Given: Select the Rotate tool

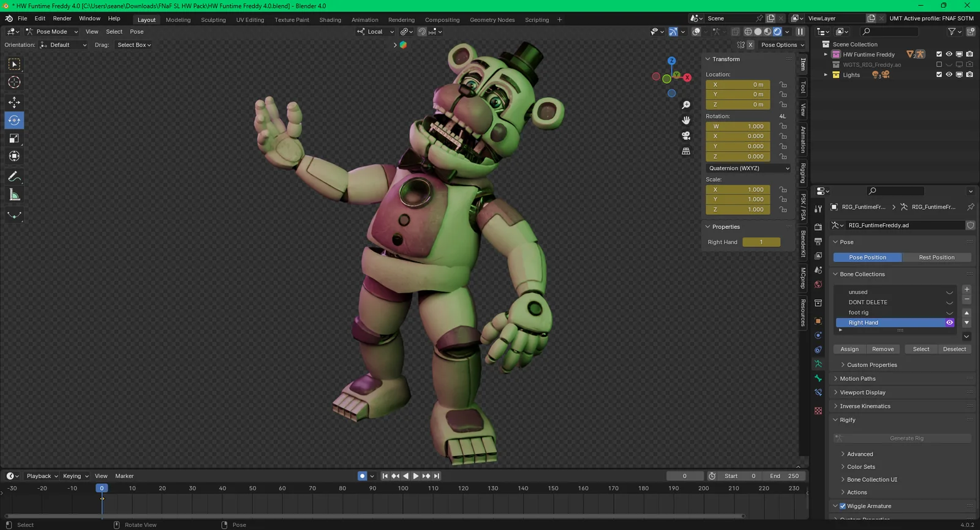Looking at the screenshot, I should [14, 120].
